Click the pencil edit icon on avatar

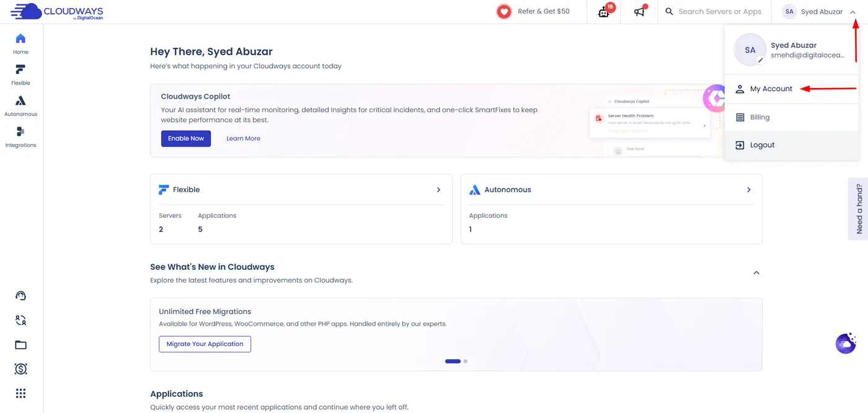tap(761, 60)
